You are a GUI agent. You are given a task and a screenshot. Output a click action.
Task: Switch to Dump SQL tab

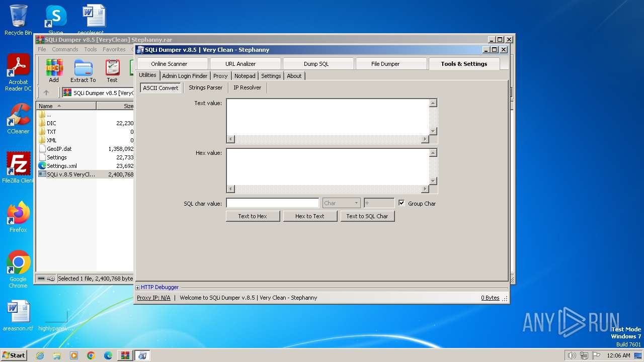point(318,64)
